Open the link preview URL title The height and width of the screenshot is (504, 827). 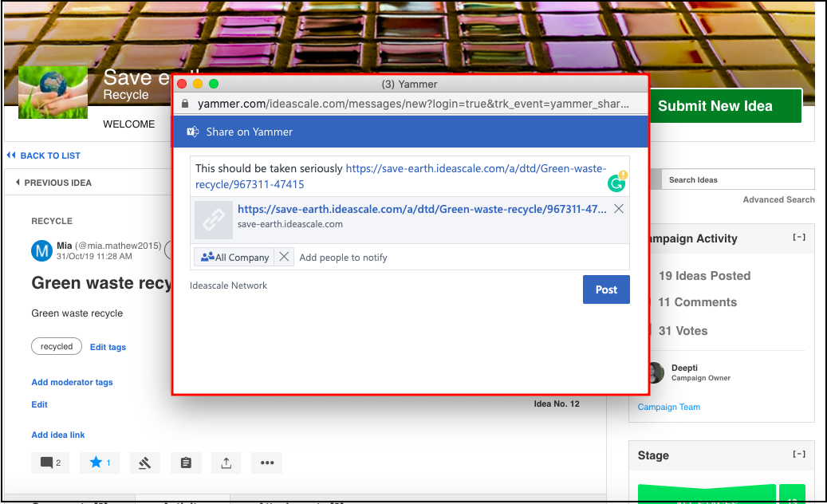point(422,209)
